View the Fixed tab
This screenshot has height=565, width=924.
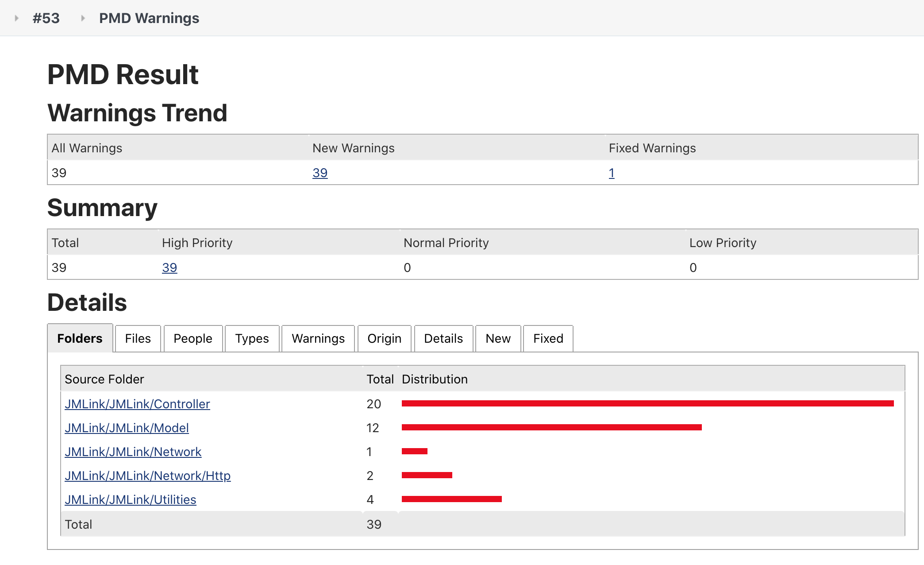[x=548, y=339]
